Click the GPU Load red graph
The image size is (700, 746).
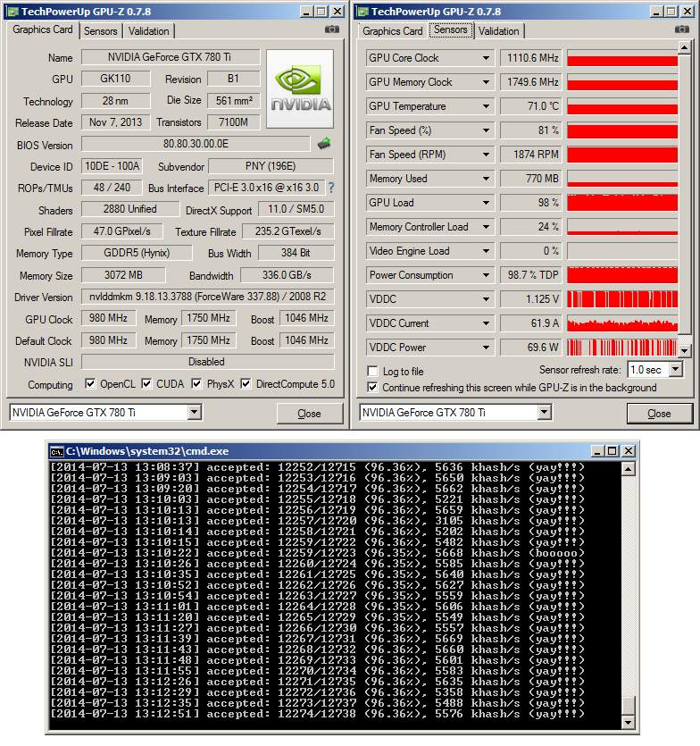(622, 203)
